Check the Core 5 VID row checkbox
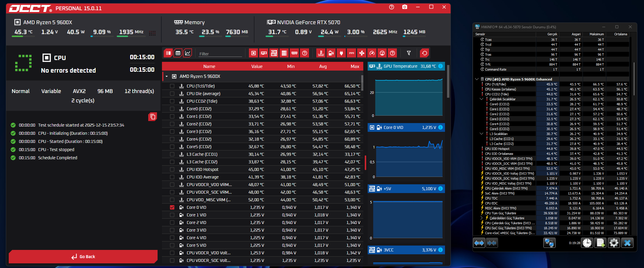The image size is (644, 268). pyautogui.click(x=172, y=245)
